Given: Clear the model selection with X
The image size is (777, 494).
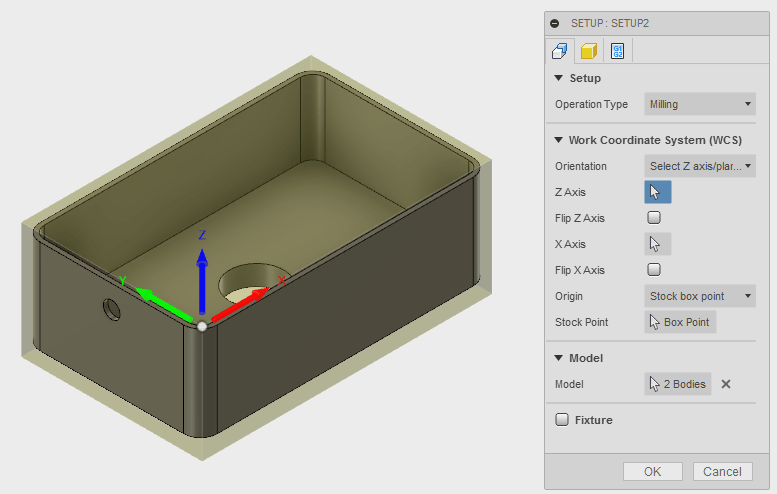Looking at the screenshot, I should point(726,384).
